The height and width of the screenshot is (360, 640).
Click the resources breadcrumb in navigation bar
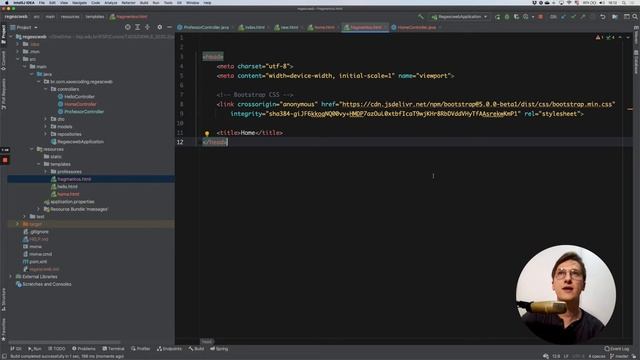70,17
